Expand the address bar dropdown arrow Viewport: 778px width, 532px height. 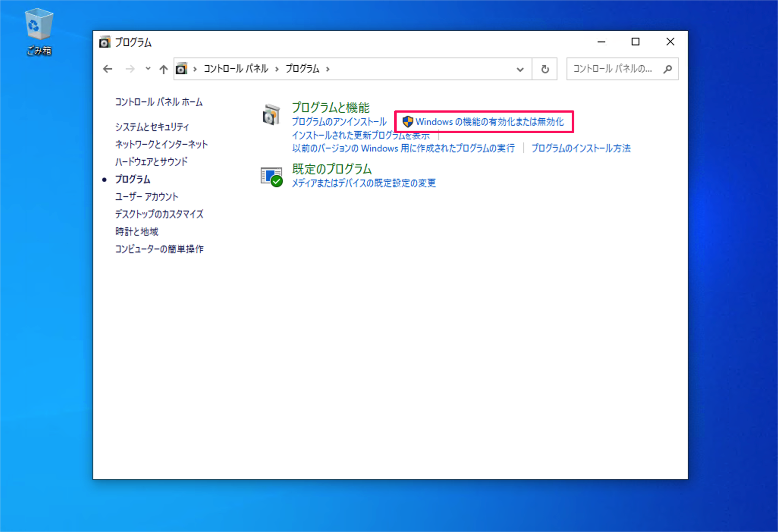[519, 69]
